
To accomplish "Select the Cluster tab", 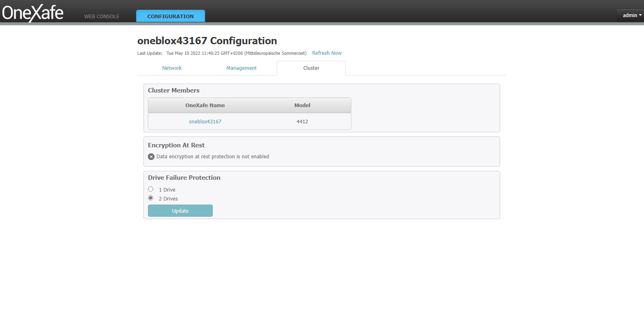I will pyautogui.click(x=311, y=68).
